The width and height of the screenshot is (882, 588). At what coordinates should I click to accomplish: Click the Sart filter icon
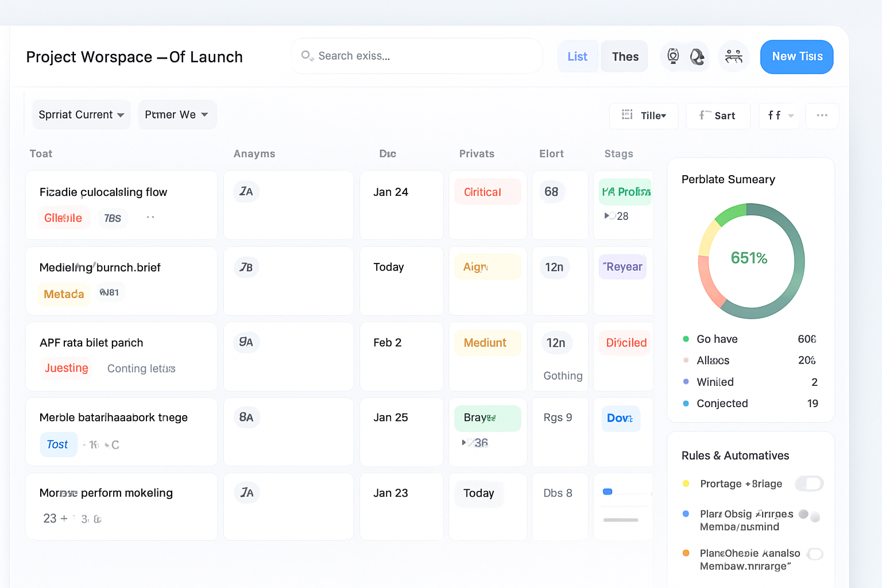705,115
